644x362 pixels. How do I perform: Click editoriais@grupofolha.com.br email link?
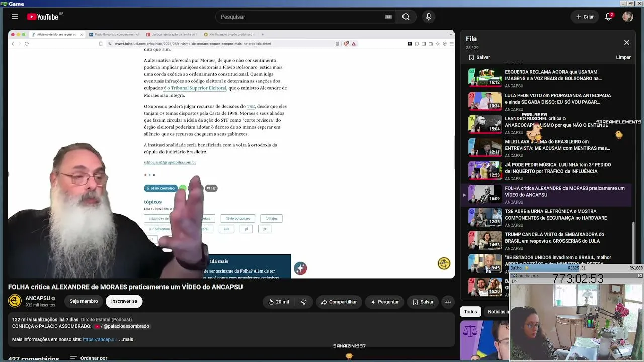(x=170, y=162)
